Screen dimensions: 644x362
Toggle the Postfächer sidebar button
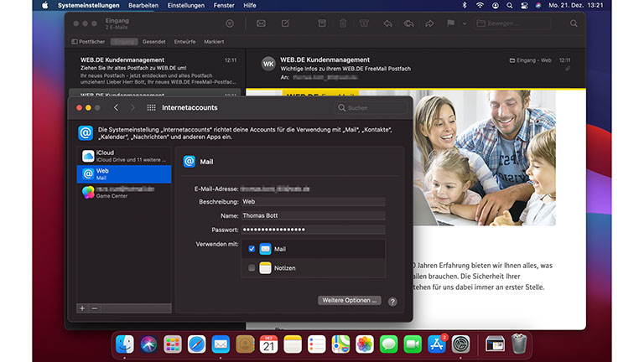[87, 41]
